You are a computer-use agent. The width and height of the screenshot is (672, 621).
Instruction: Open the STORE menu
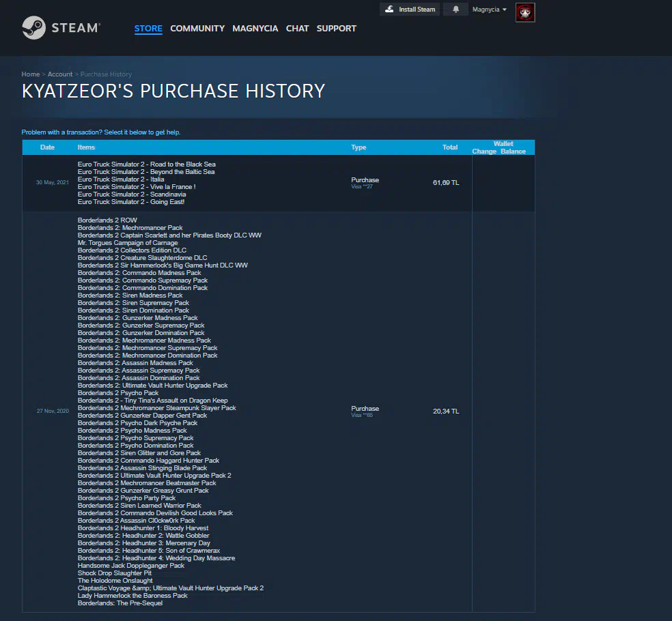[x=148, y=28]
